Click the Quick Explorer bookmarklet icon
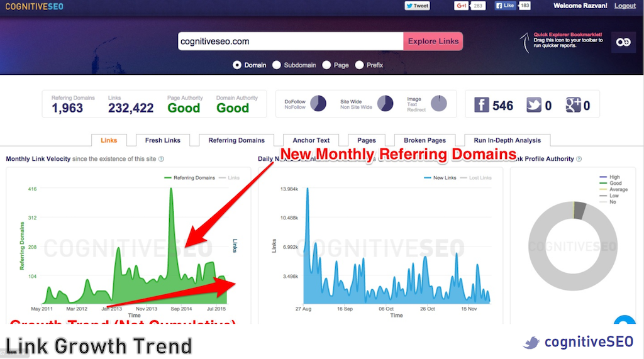Viewport: 644px width, 359px height. (x=623, y=42)
